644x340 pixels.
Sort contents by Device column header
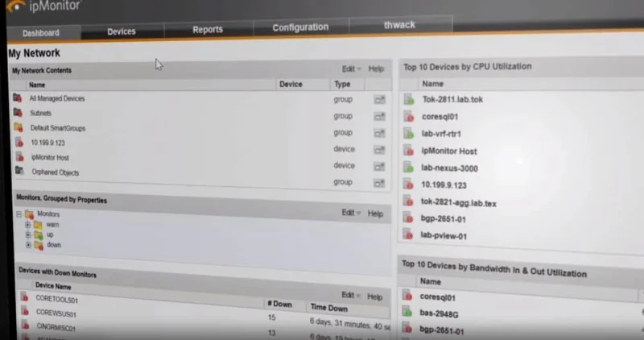point(291,85)
